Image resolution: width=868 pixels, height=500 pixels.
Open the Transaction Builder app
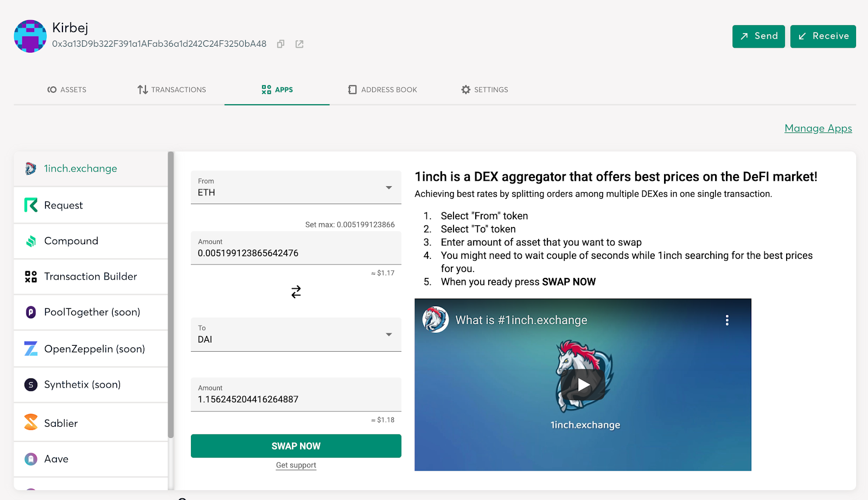point(91,277)
